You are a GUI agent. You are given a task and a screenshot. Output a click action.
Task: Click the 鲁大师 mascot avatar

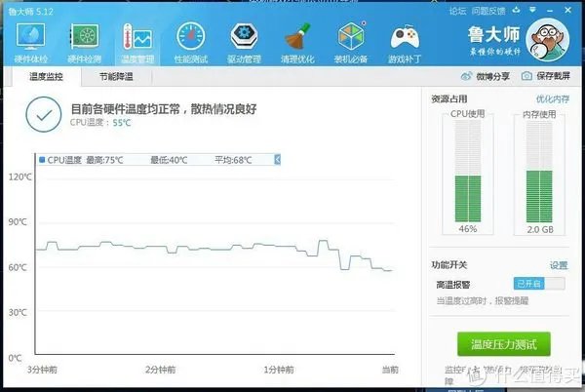(547, 40)
